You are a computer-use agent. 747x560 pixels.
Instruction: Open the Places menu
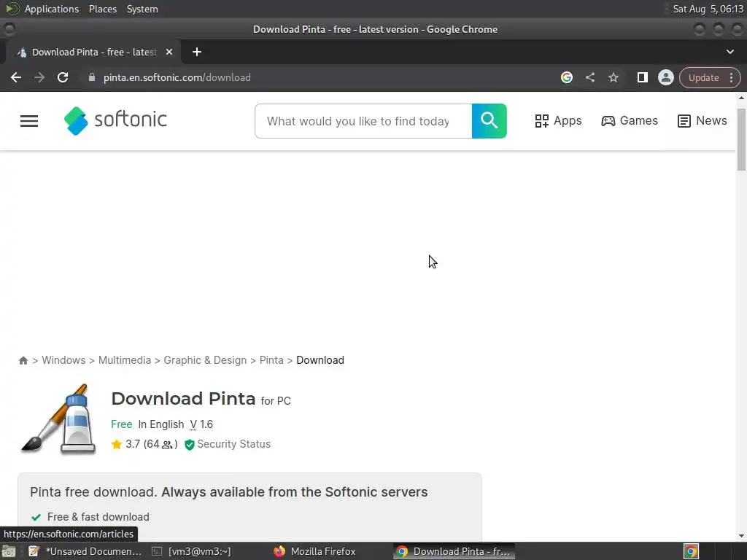102,9
